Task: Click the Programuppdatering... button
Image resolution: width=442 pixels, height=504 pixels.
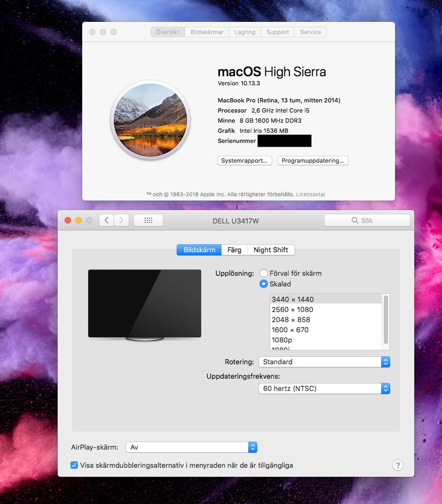Action: coord(313,161)
